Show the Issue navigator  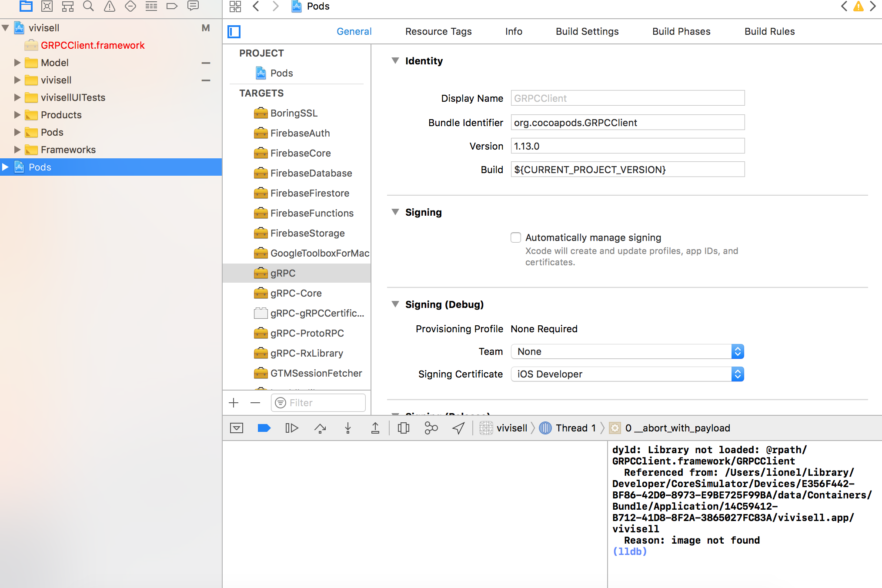(x=109, y=6)
